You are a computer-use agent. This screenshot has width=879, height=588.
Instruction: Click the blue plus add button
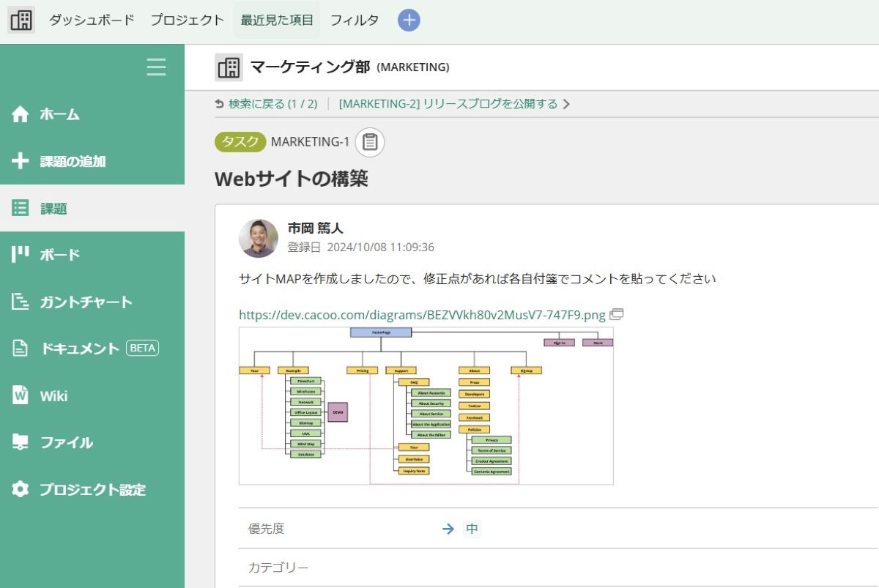409,21
